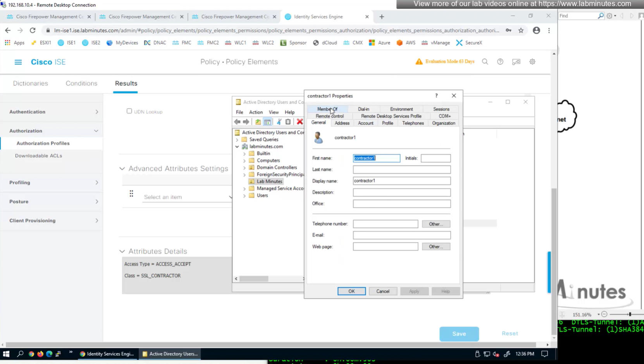Bookmark this page with star icon
The width and height of the screenshot is (644, 364).
pyautogui.click(x=521, y=30)
